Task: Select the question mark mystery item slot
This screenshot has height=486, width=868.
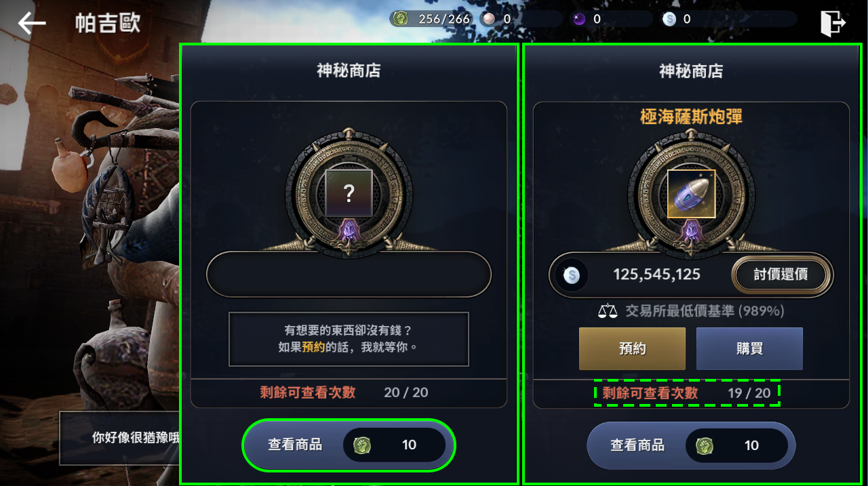Action: [x=349, y=193]
